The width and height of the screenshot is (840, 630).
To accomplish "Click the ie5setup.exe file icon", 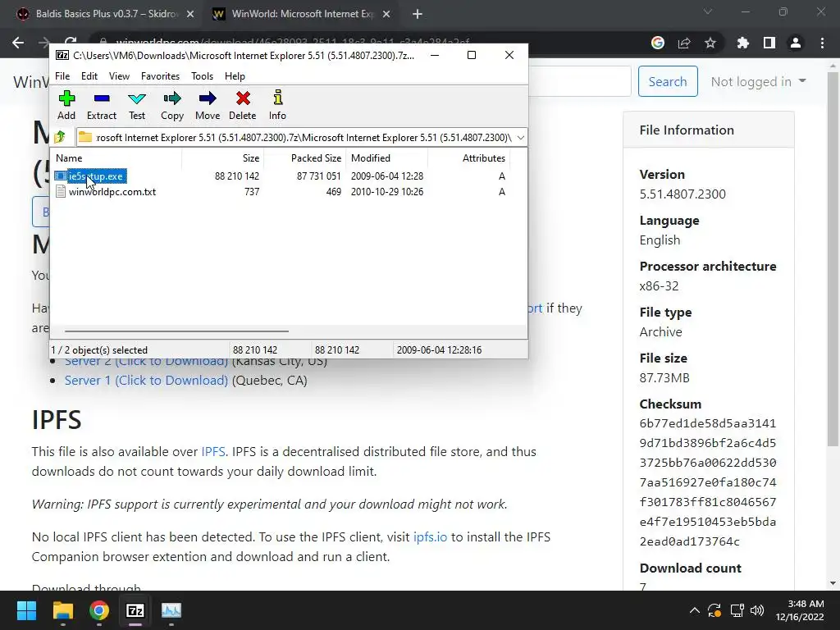I will click(x=61, y=176).
